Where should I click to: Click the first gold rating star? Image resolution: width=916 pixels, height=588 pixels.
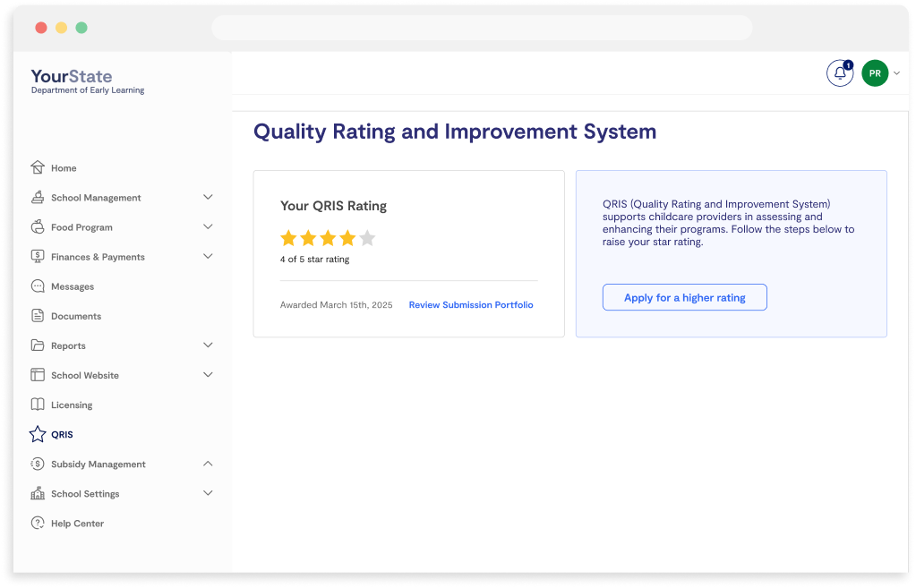[x=288, y=238]
